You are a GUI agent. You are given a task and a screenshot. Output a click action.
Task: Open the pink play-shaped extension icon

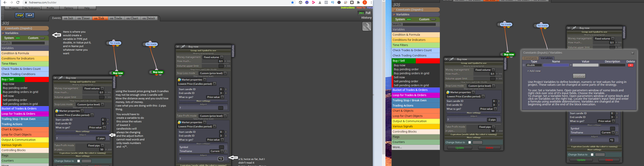coord(313,2)
